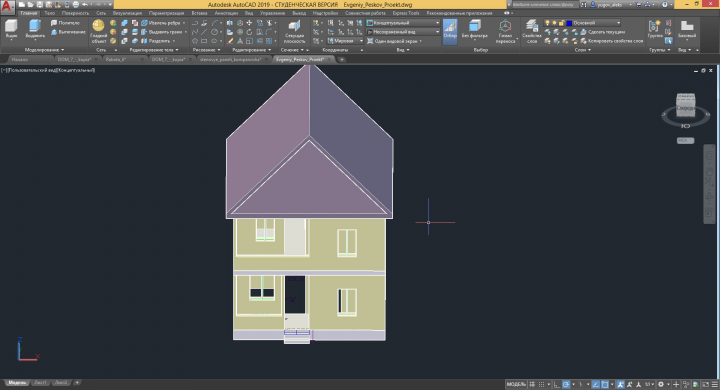Viewport: 720px width, 390px height.
Task: Toggle Polar tracking in status bar
Action: tap(566, 384)
